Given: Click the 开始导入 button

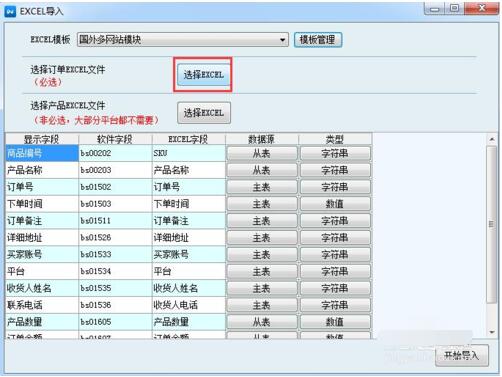Looking at the screenshot, I should click(462, 356).
